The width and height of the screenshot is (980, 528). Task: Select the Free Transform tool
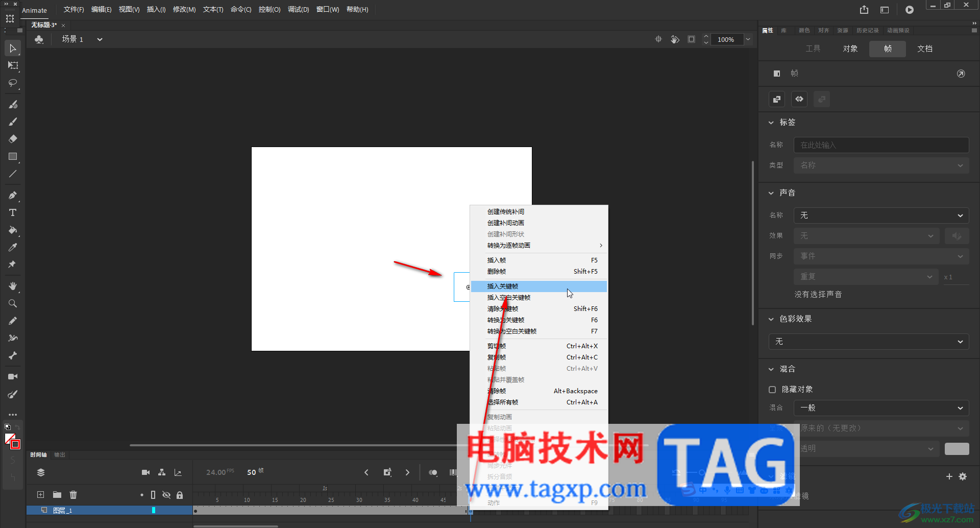pyautogui.click(x=13, y=65)
